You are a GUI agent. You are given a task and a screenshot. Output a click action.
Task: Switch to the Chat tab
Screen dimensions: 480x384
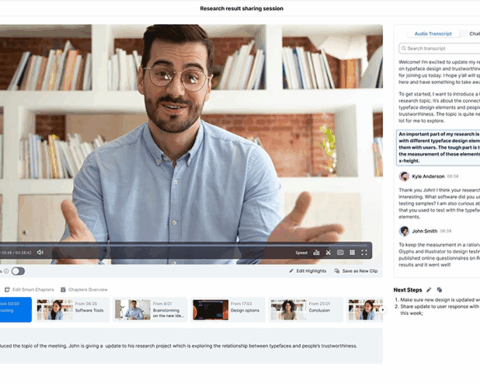[x=474, y=34]
